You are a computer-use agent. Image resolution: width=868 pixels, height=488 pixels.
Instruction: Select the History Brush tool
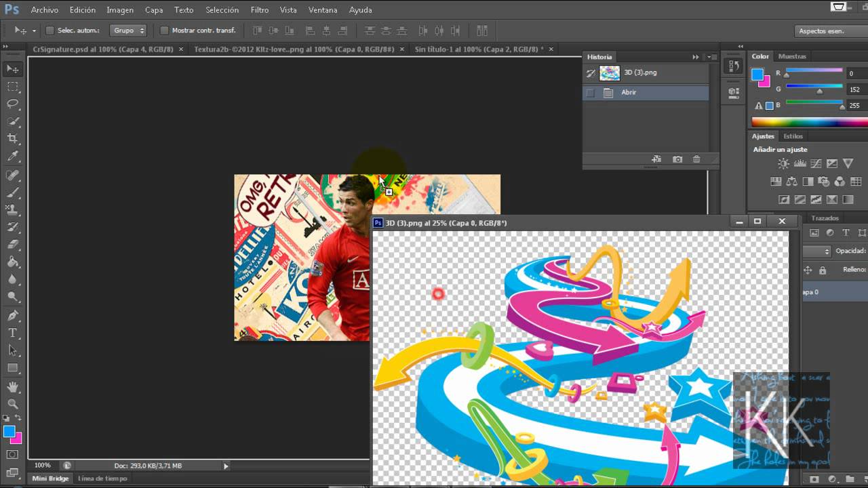12,227
